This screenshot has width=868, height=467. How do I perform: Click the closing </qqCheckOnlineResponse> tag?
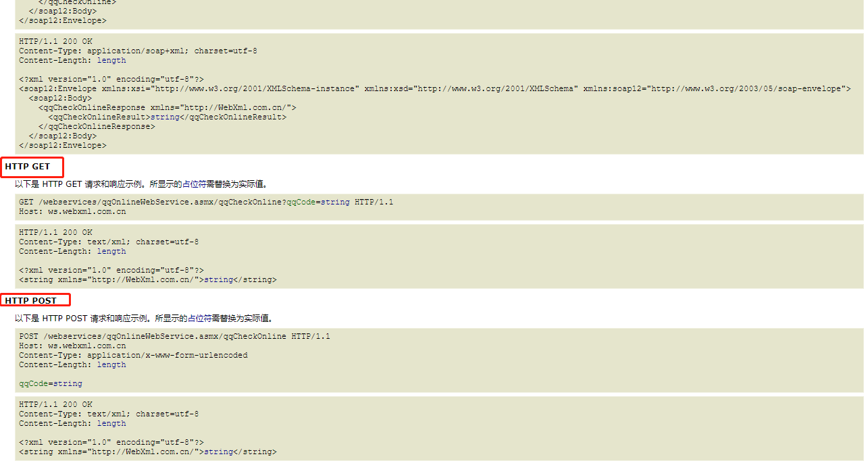[97, 127]
